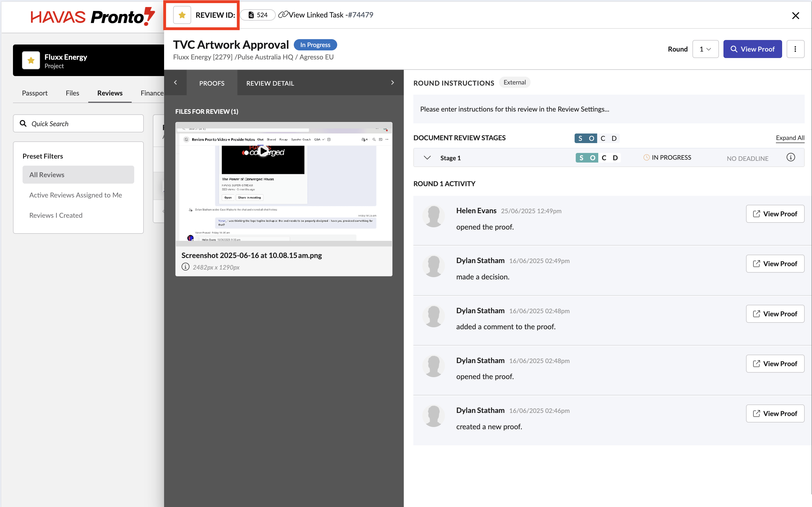Click the review ID 524 badge
The width and height of the screenshot is (812, 507).
pyautogui.click(x=258, y=15)
